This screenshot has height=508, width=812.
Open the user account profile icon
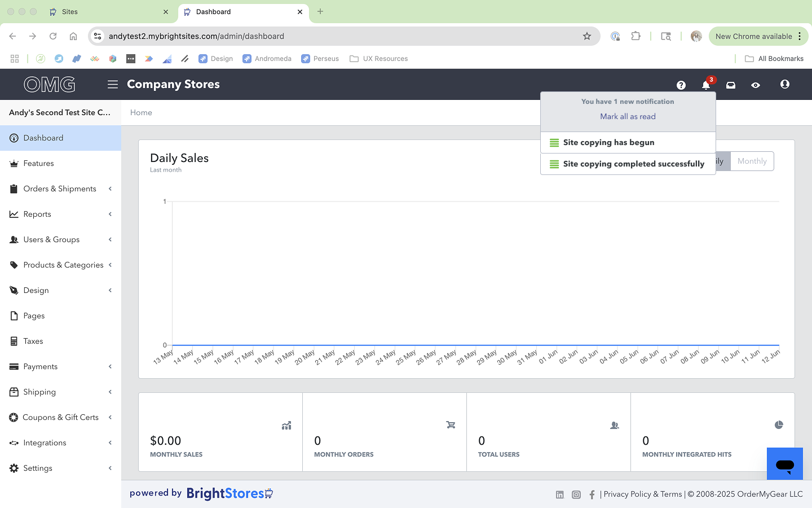pos(784,84)
